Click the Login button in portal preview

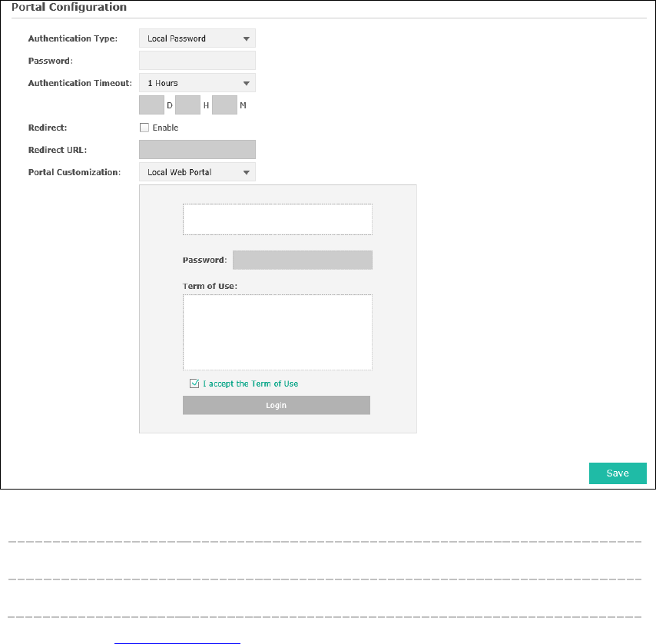(x=277, y=405)
